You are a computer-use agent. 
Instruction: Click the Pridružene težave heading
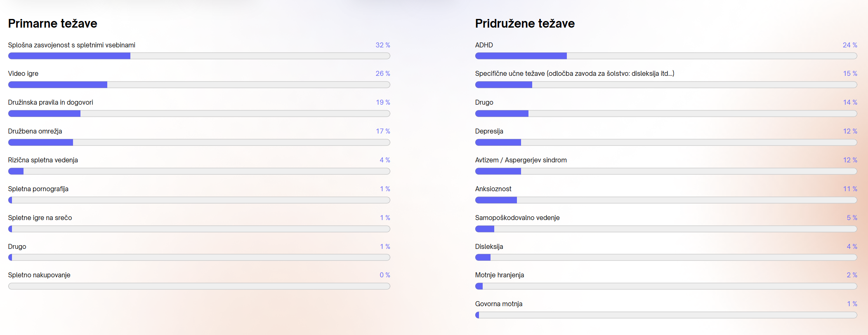click(x=525, y=23)
